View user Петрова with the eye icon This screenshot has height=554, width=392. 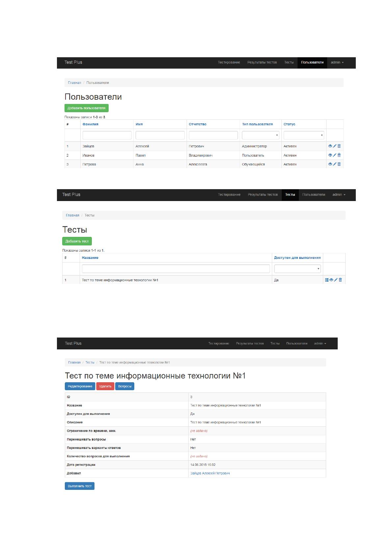(x=330, y=164)
